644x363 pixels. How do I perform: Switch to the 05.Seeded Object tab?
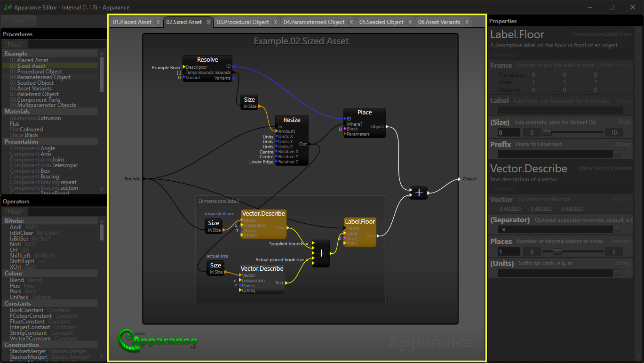click(381, 22)
